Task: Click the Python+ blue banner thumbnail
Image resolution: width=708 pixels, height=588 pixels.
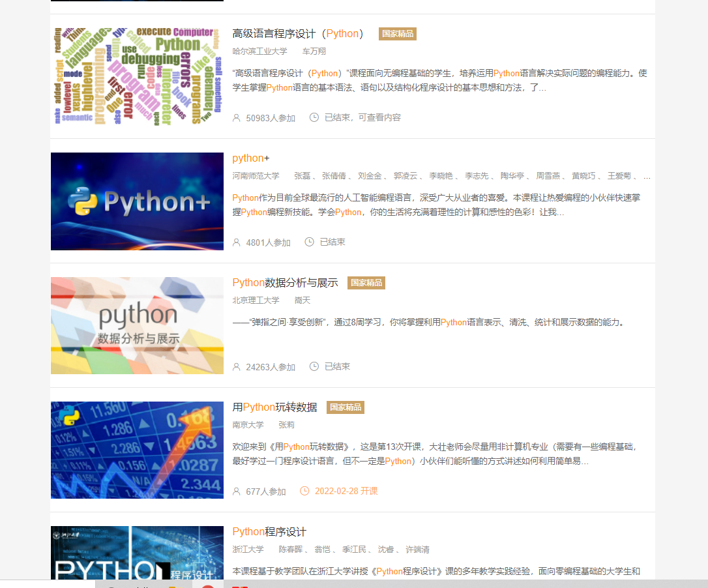Action: click(x=137, y=201)
